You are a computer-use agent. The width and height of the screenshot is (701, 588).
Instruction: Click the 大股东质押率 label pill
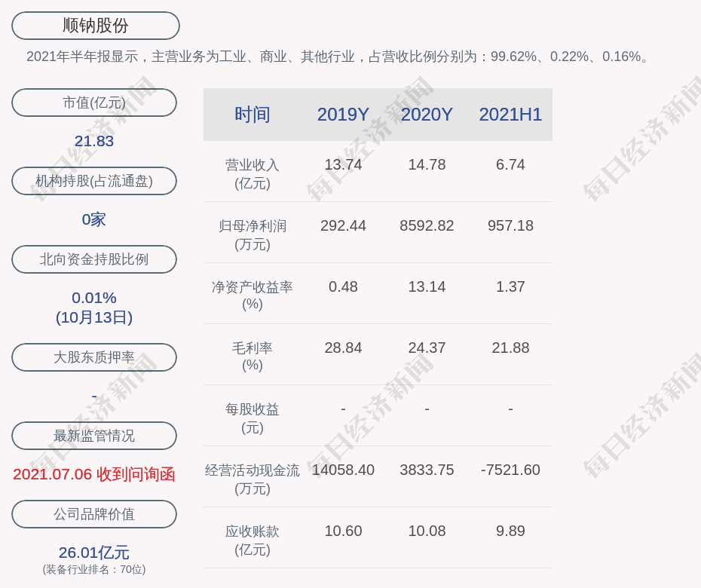click(x=94, y=357)
